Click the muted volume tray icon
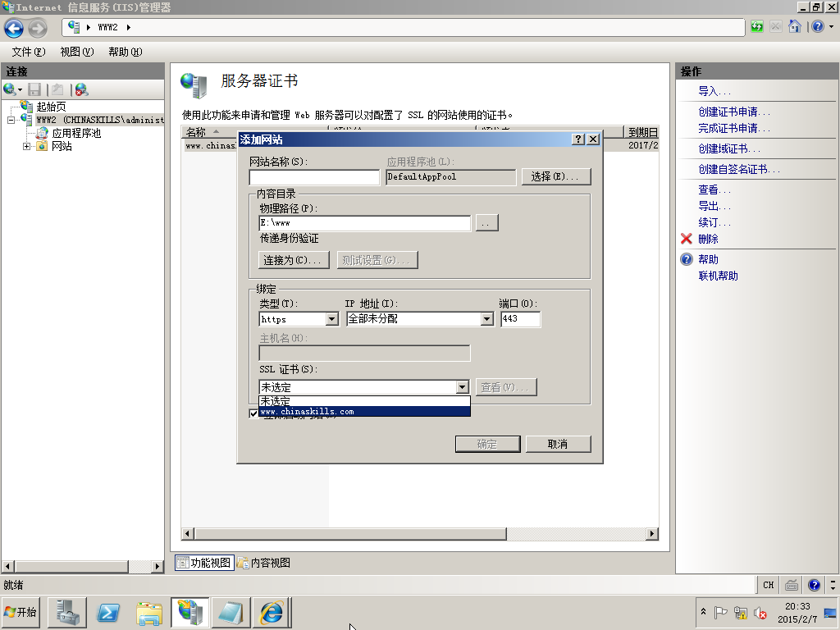Viewport: 840px width, 630px height. coord(760,612)
